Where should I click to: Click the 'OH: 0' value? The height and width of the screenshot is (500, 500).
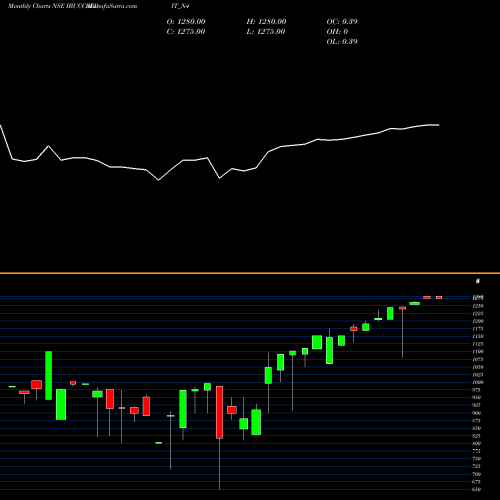pos(337,32)
